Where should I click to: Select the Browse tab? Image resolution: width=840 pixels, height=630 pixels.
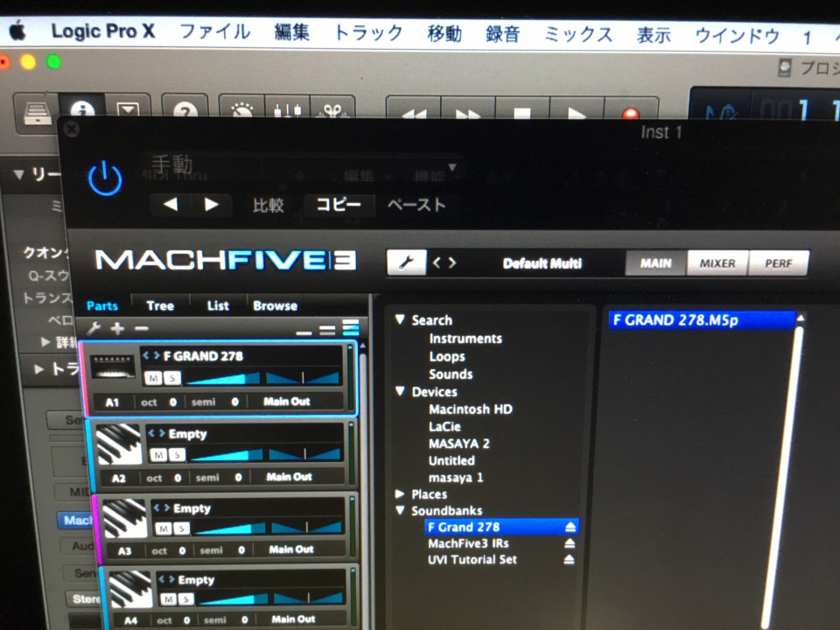point(275,305)
